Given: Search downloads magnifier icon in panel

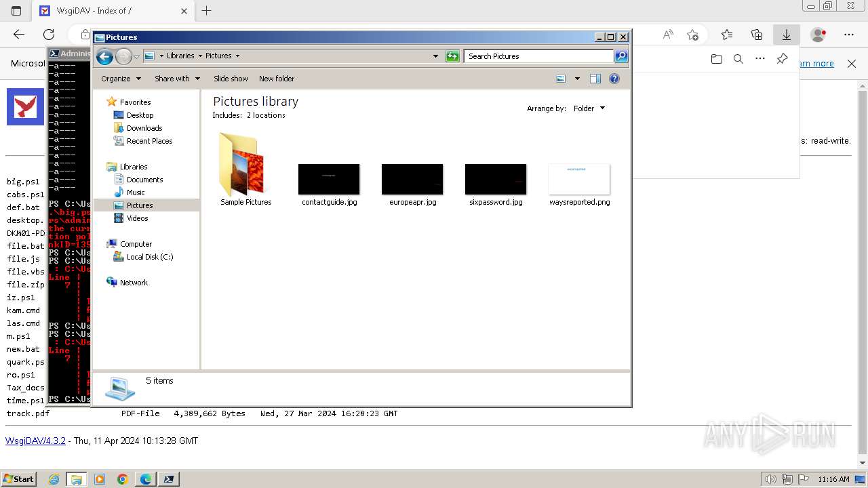Looking at the screenshot, I should pos(738,60).
